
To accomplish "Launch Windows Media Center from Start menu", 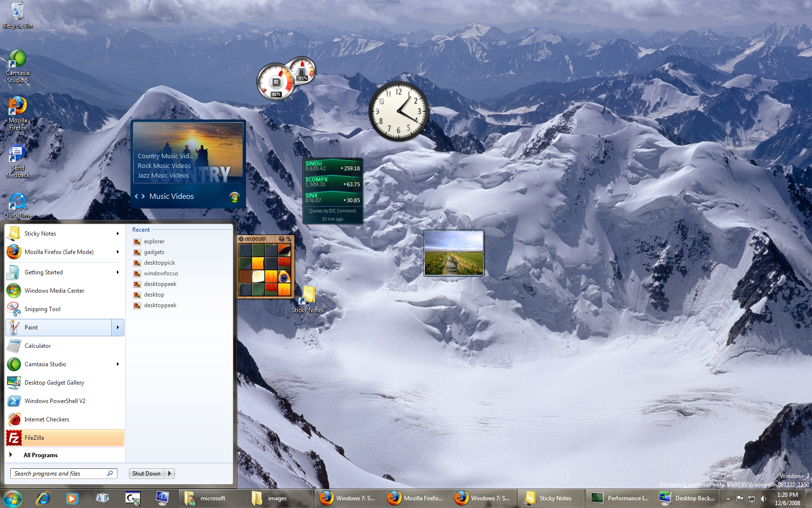I will [x=65, y=291].
